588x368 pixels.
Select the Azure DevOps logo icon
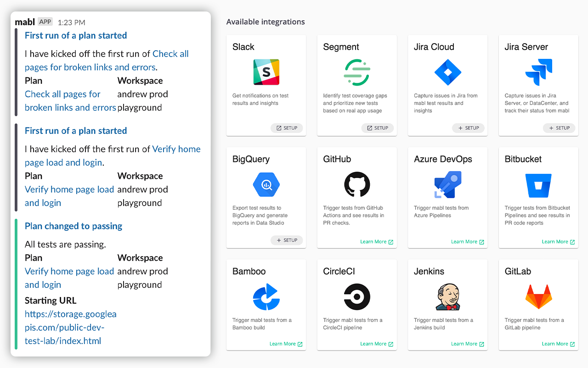pos(447,184)
